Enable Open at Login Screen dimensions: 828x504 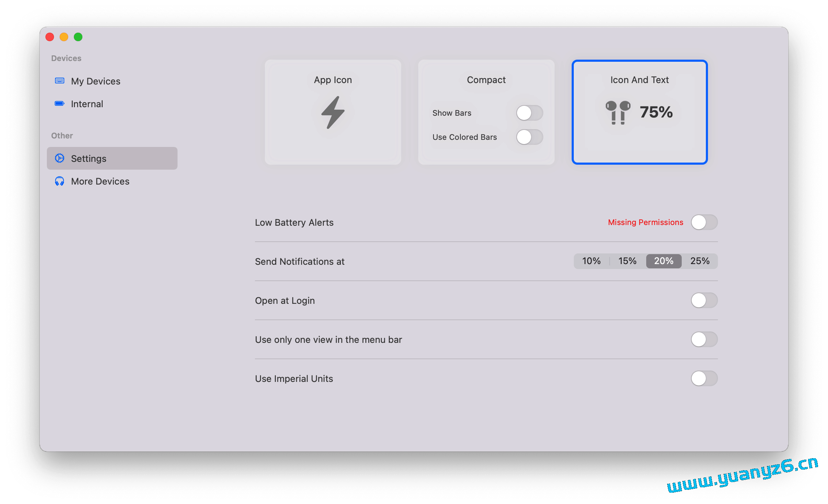click(704, 301)
